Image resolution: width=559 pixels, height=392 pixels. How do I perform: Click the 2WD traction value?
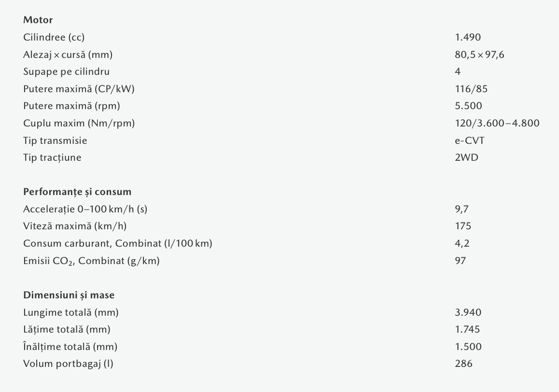point(466,158)
